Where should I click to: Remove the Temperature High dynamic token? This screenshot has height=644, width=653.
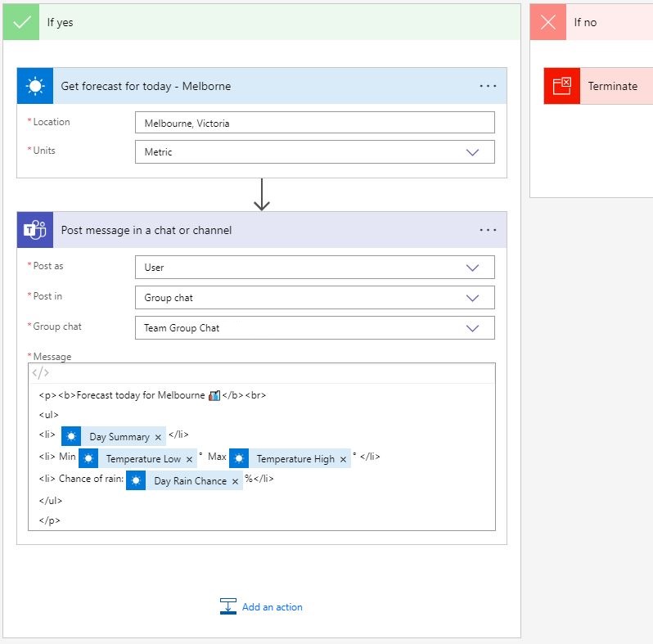(343, 459)
